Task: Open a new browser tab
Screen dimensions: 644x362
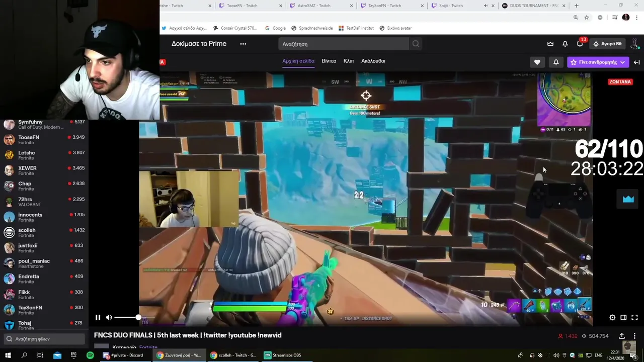Action: click(x=577, y=6)
